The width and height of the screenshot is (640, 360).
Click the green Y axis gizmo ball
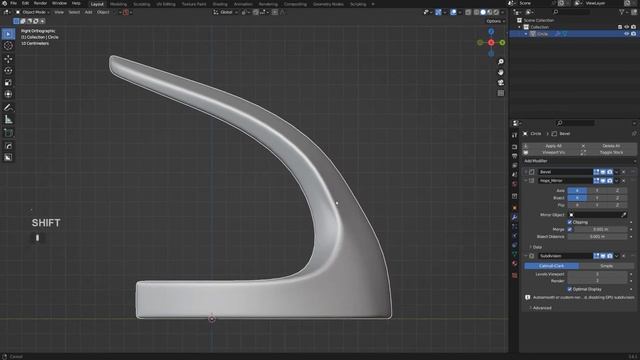coord(502,42)
